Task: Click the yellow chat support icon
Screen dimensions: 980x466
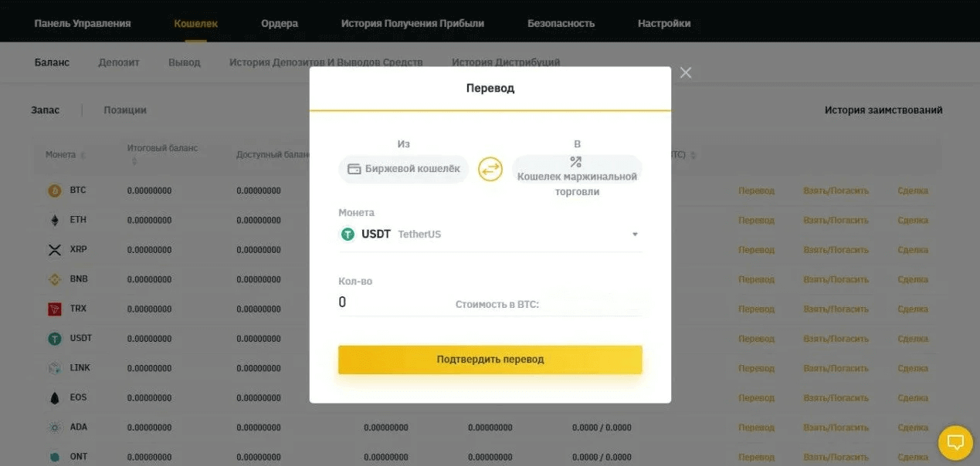Action: [955, 443]
